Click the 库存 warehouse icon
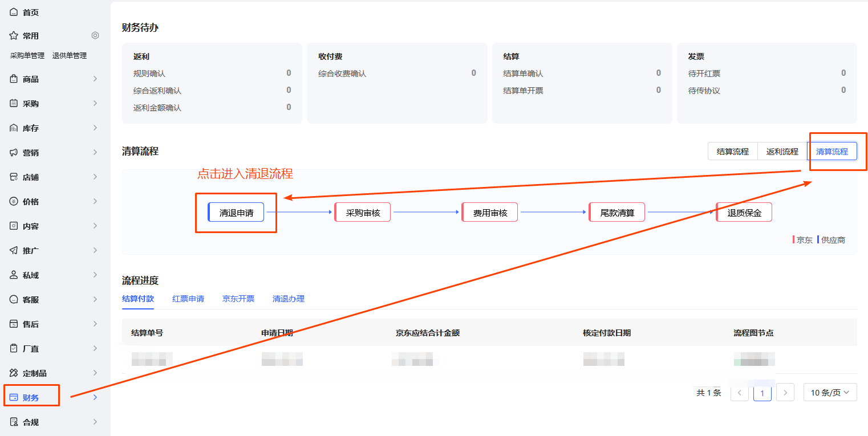This screenshot has width=868, height=436. pyautogui.click(x=14, y=128)
